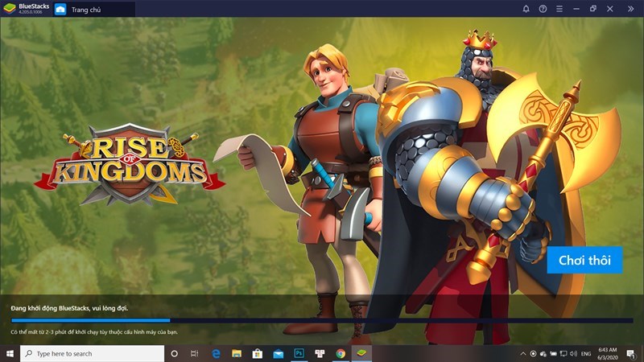644x362 pixels.
Task: Switch ENG input language indicator
Action: [x=586, y=353]
